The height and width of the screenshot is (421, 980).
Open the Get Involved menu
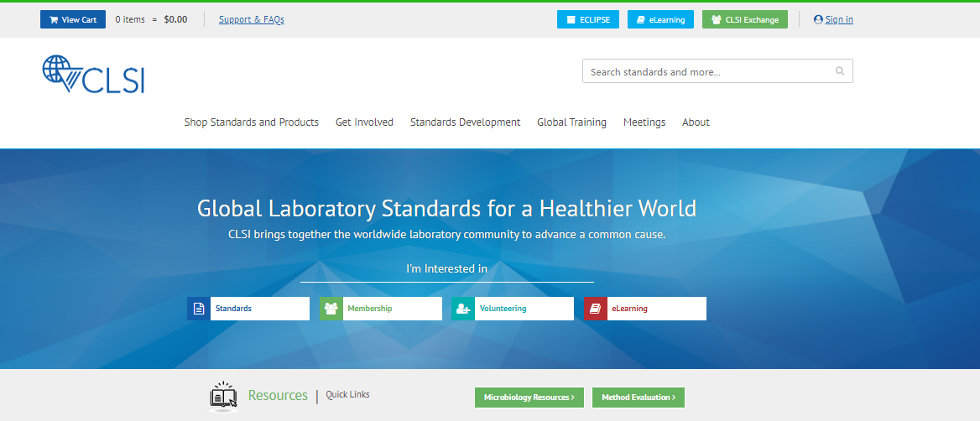pyautogui.click(x=364, y=122)
